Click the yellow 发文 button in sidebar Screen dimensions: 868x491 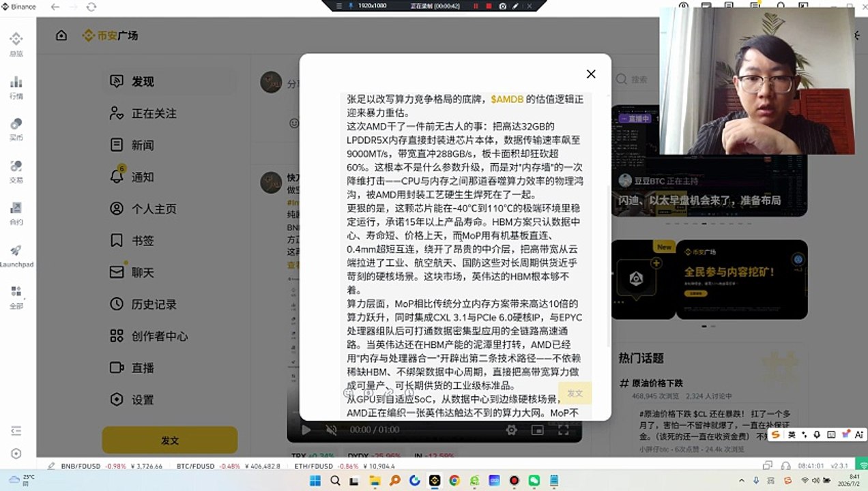(x=170, y=441)
